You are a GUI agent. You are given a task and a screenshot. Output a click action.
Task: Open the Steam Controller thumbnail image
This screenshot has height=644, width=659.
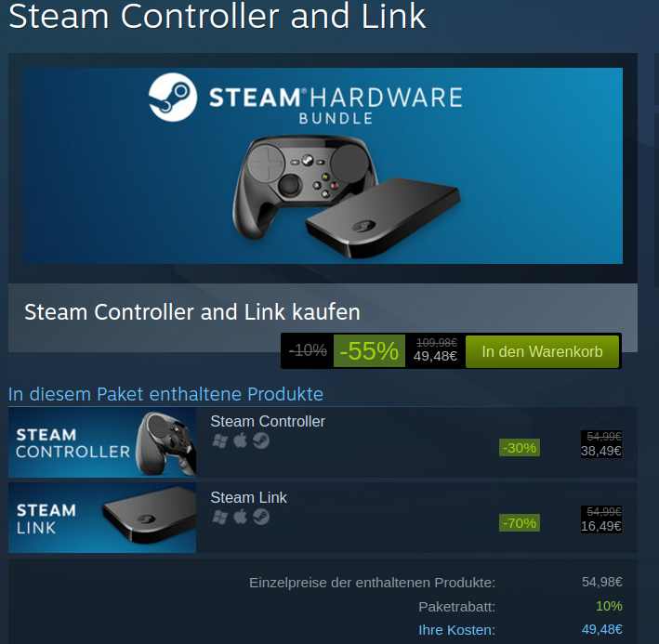point(102,442)
